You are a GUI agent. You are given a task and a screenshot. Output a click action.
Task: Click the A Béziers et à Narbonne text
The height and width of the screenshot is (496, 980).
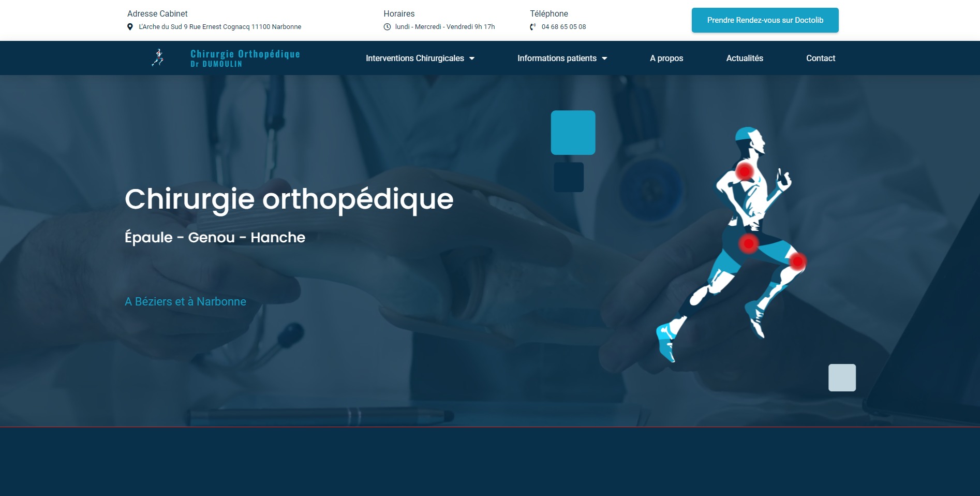[185, 302]
